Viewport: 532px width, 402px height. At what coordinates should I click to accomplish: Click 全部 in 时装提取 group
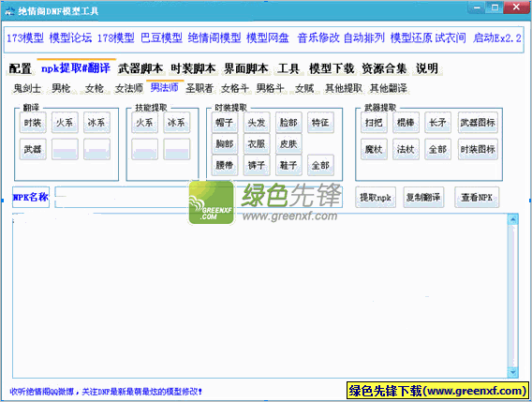click(x=320, y=165)
